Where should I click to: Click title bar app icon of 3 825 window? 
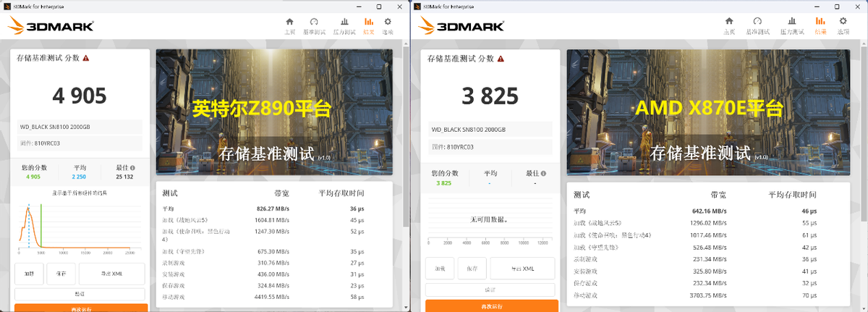click(418, 6)
